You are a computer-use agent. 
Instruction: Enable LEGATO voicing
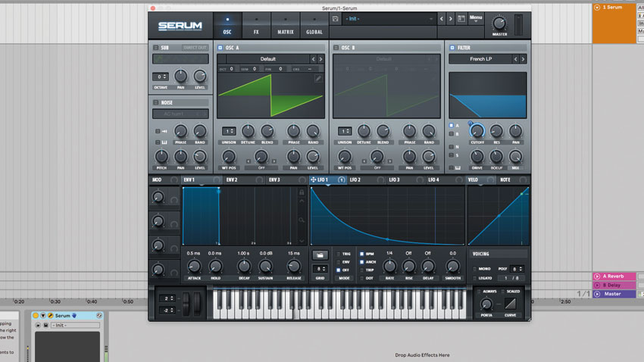(475, 278)
